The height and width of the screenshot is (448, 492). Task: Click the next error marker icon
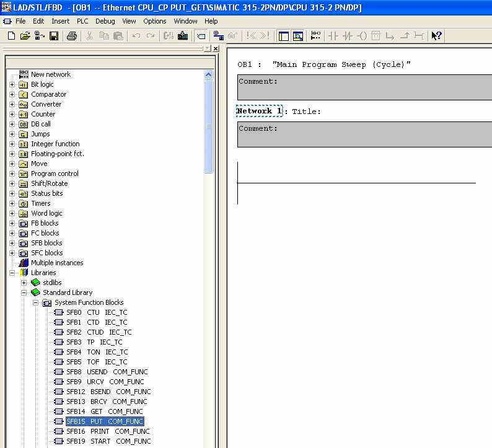tap(265, 36)
